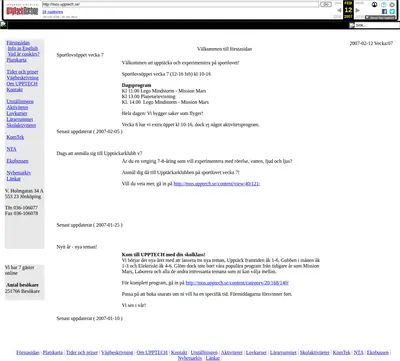Share this capture on Facebook
The image size is (400, 361).
pyautogui.click(x=384, y=11)
